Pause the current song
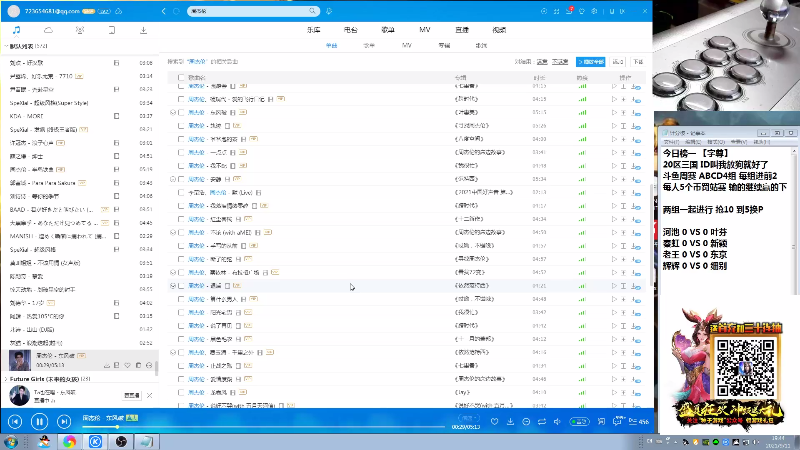The height and width of the screenshot is (450, 800). [39, 421]
